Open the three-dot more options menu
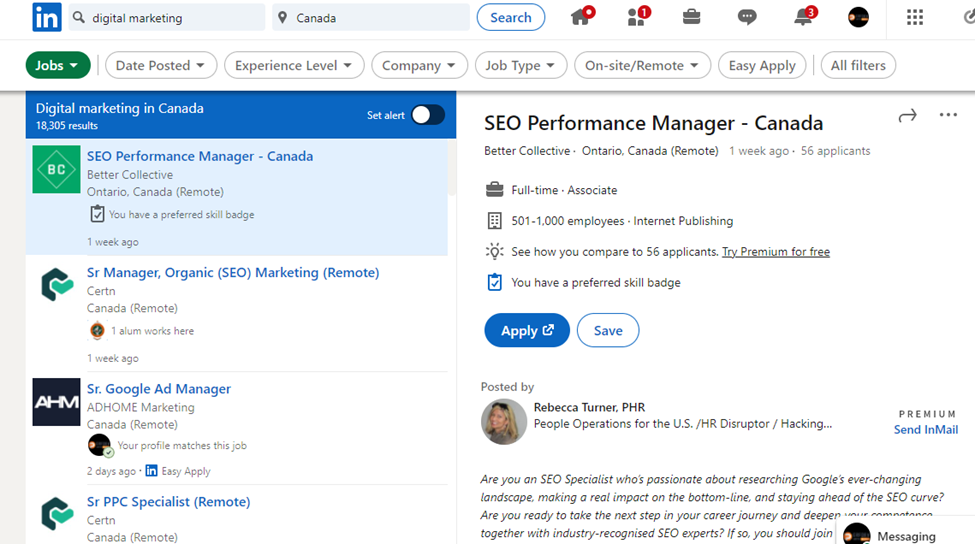 click(948, 114)
